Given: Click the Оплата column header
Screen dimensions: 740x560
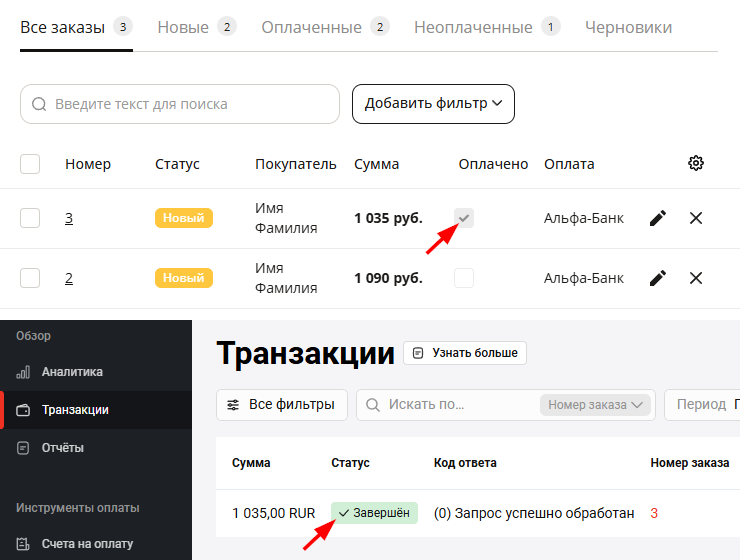Looking at the screenshot, I should click(569, 164).
